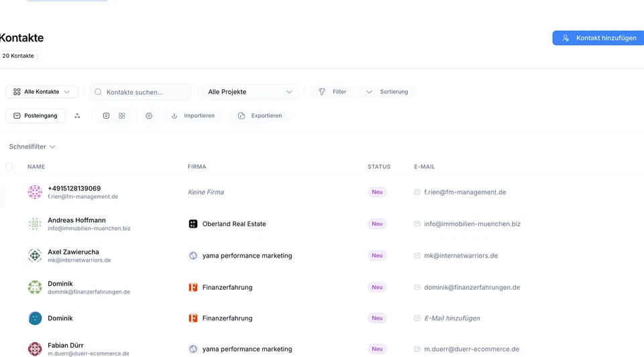Click email m.duerr@duerr-ecommerce.de in E-Mail column
The image size is (644, 357).
coord(472,349)
